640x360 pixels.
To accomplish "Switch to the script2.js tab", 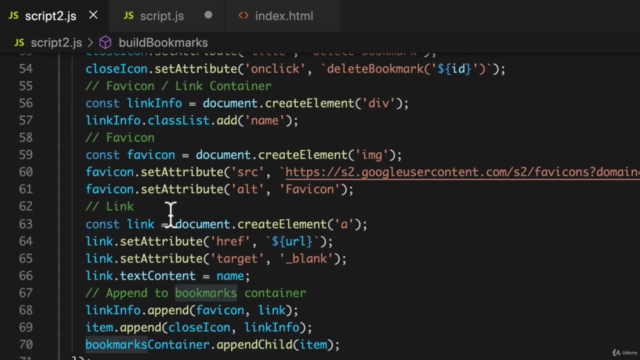I will point(51,16).
